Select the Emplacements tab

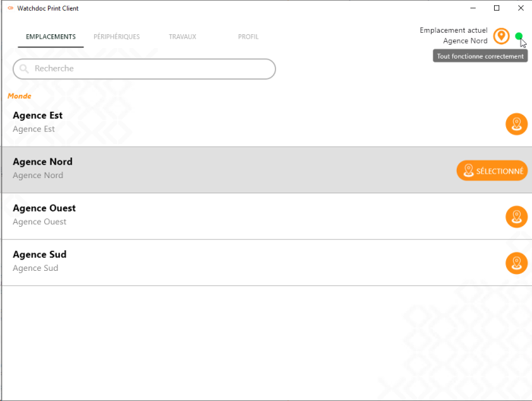click(x=51, y=37)
